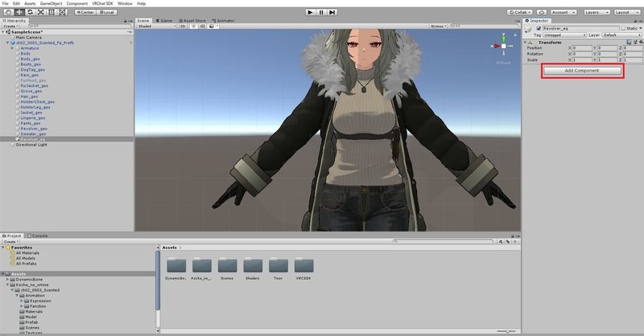The height and width of the screenshot is (336, 644).
Task: Open the VRChat SDK menu
Action: click(102, 3)
